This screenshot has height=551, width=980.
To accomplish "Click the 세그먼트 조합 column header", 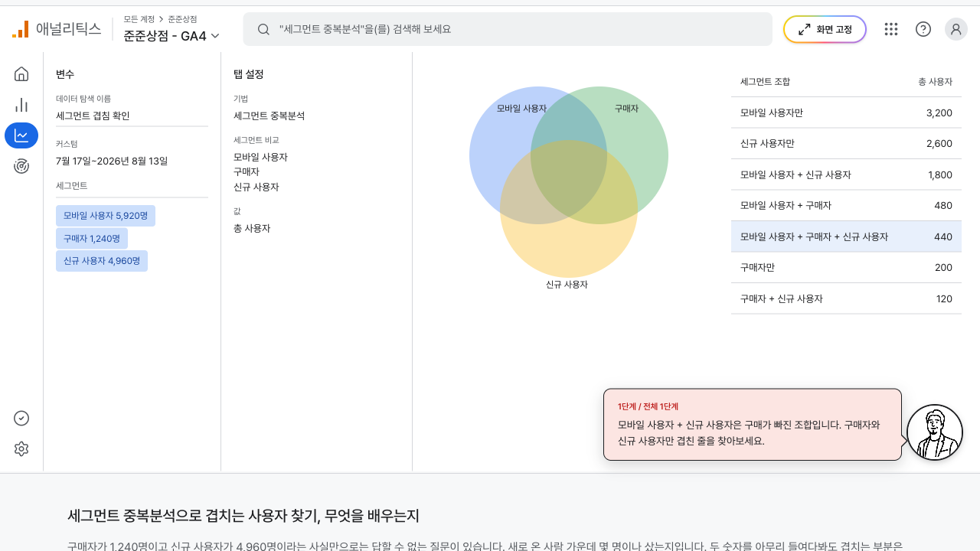I will (766, 81).
